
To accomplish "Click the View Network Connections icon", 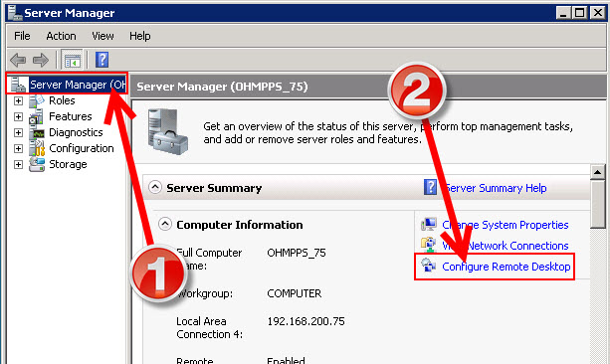I will tap(429, 246).
